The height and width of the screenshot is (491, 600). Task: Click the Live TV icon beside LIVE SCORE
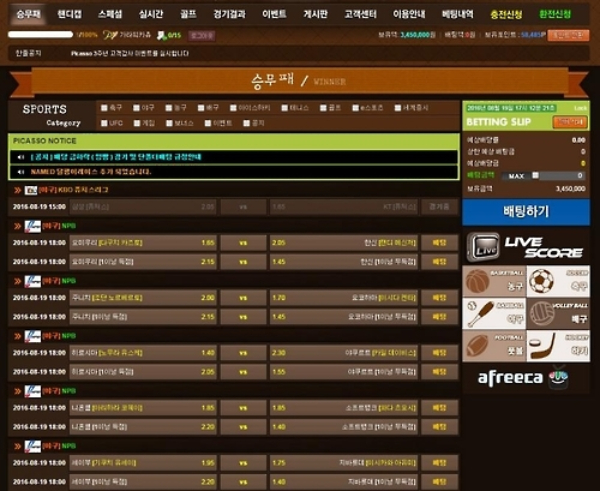483,247
